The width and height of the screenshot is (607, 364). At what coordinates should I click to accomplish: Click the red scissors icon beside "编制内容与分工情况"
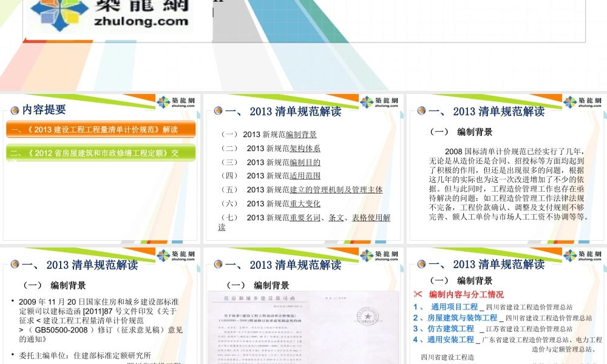pos(418,294)
